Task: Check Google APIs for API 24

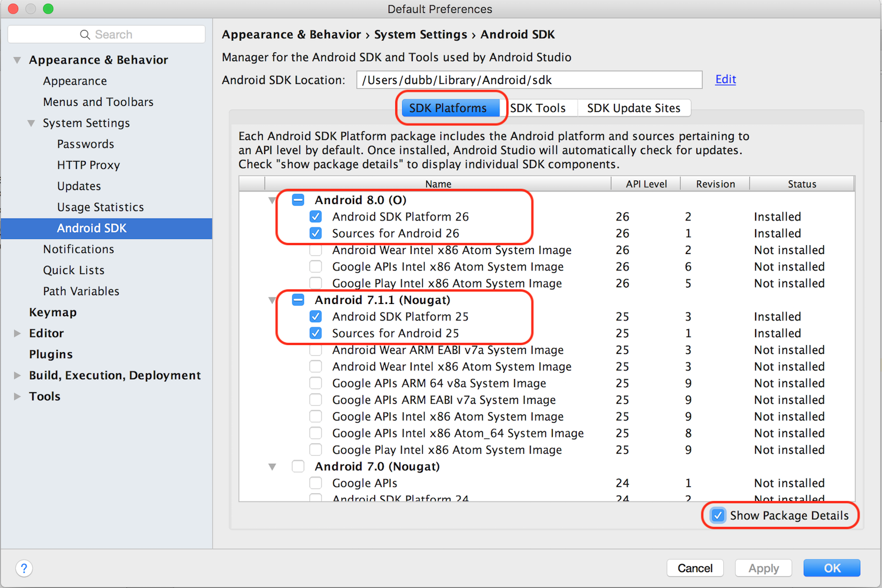Action: coord(316,483)
